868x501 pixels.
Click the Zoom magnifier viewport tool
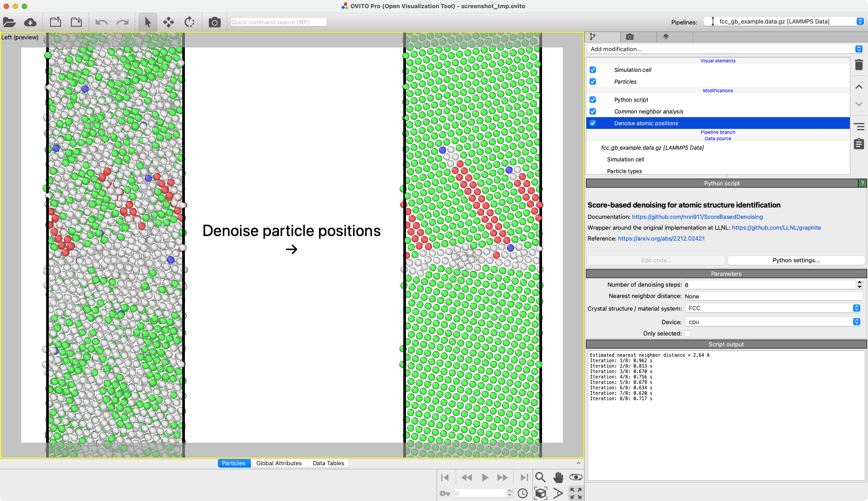pos(540,477)
